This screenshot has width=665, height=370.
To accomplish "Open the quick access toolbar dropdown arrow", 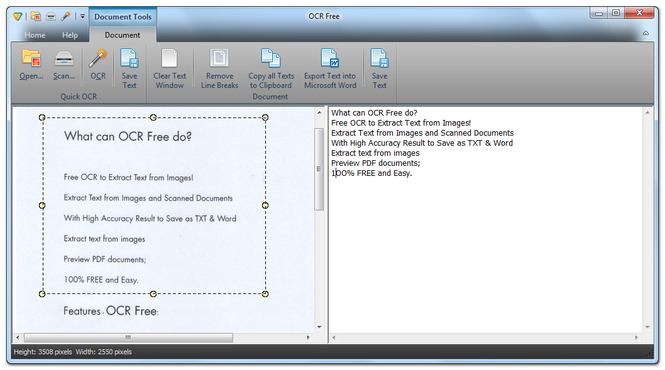I will tap(82, 17).
